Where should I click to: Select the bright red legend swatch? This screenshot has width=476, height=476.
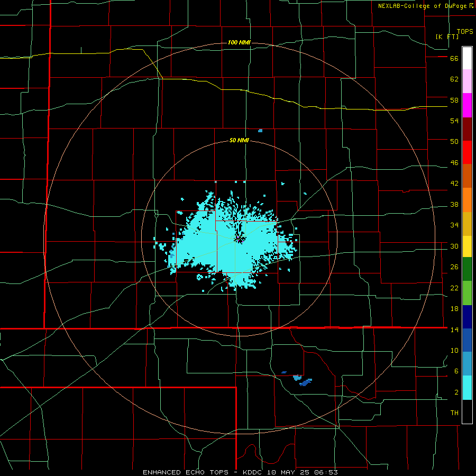point(467,152)
